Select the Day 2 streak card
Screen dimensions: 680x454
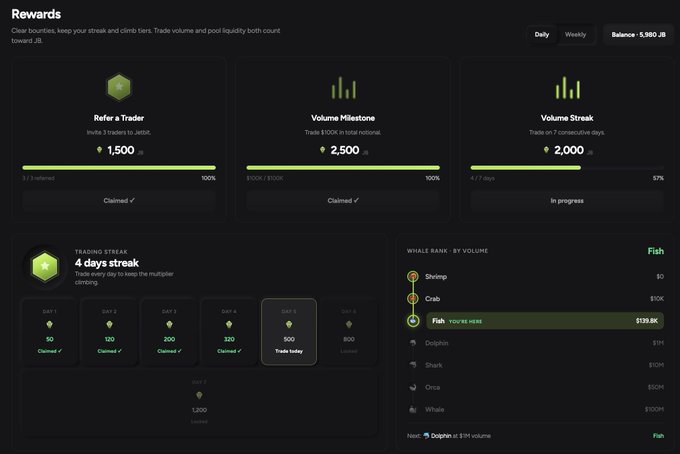click(109, 332)
